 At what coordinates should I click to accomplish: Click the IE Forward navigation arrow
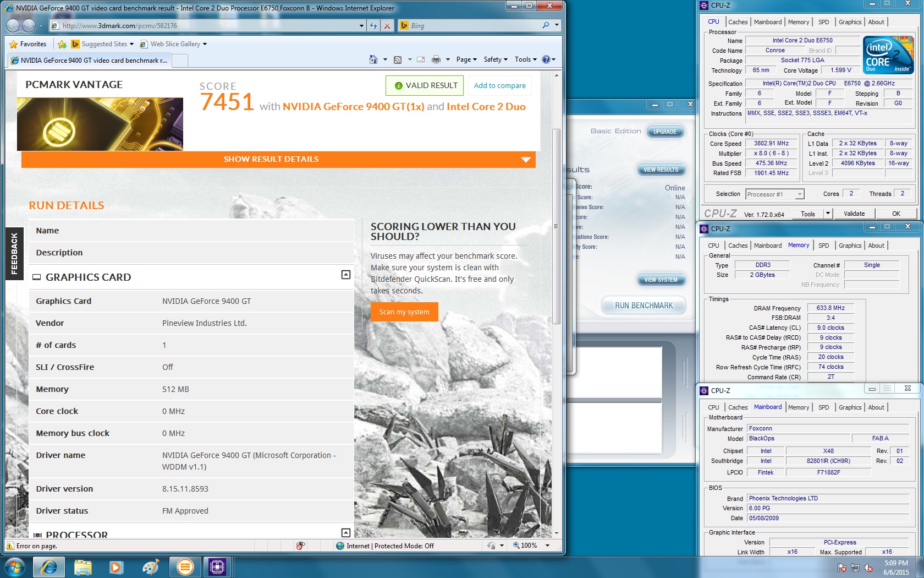pyautogui.click(x=29, y=25)
